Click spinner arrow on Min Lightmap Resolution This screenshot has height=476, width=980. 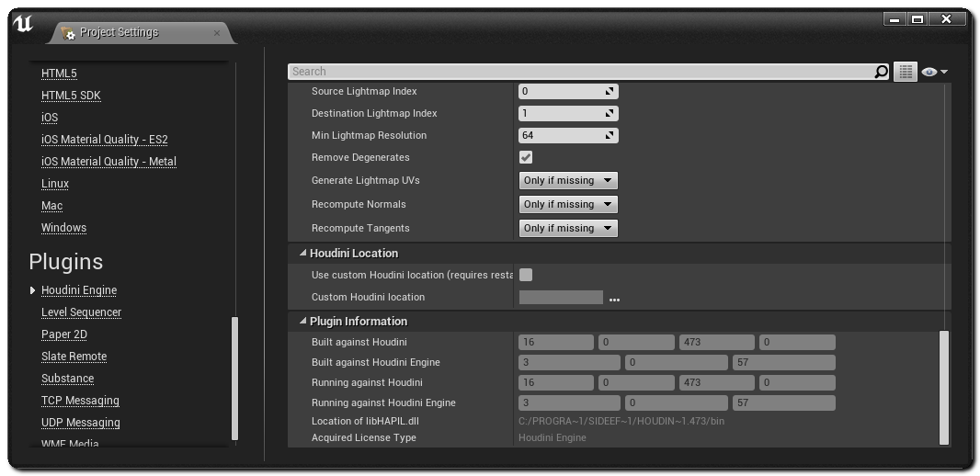pyautogui.click(x=609, y=136)
